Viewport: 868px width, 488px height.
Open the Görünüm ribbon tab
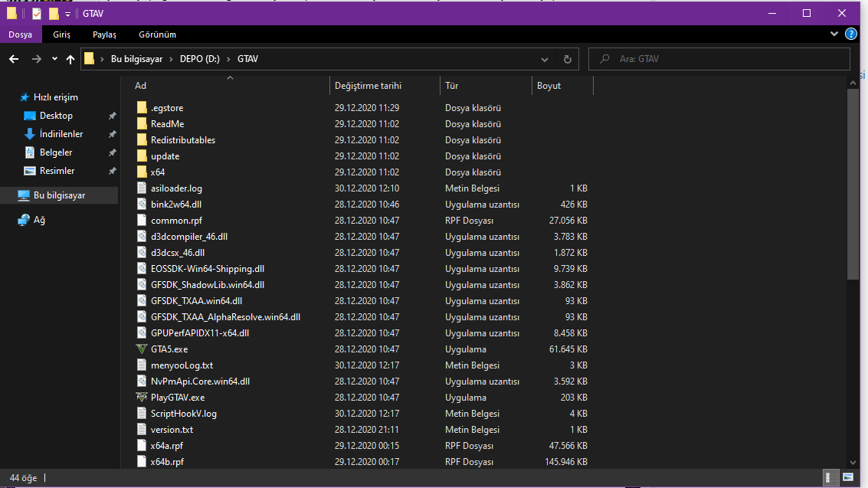[x=157, y=34]
